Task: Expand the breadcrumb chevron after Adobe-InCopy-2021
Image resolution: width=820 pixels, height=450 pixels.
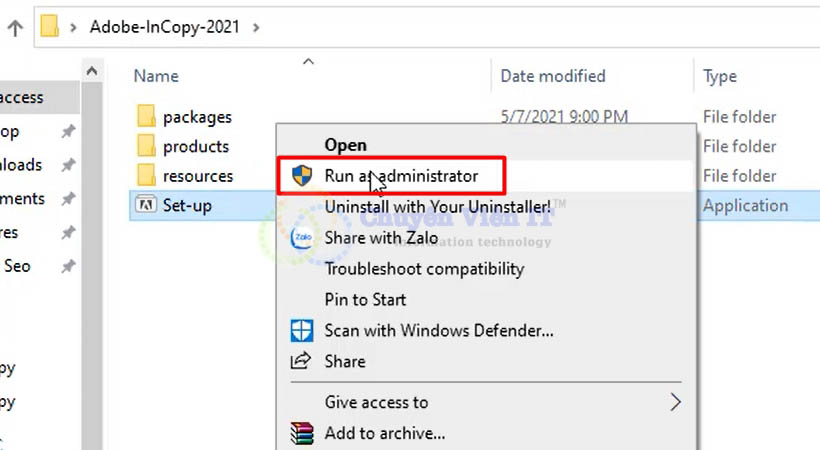Action: (257, 27)
